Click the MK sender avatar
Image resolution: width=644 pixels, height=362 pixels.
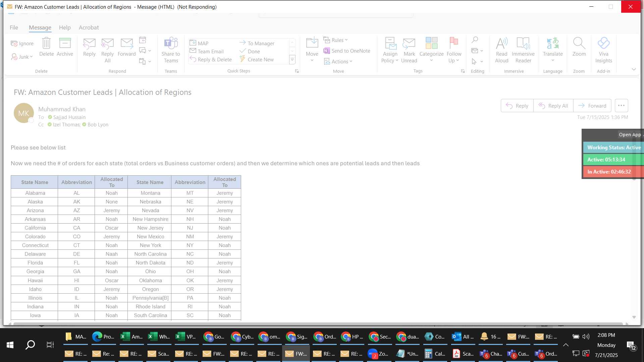23,113
